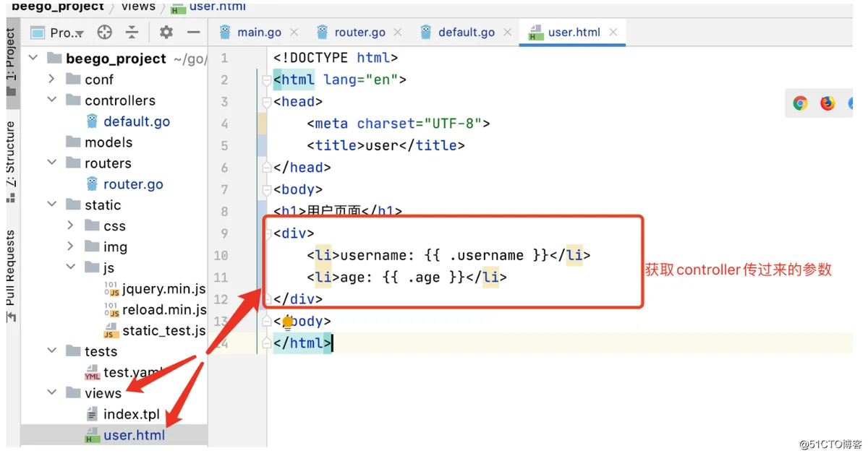Open default.go in the project tree
Viewport: 868px width, 456px height.
point(137,121)
